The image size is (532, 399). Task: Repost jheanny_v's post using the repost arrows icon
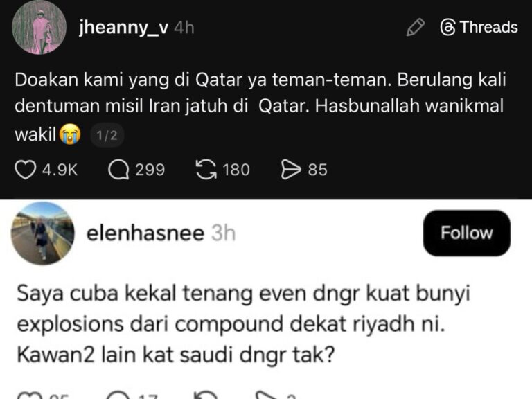(x=206, y=170)
